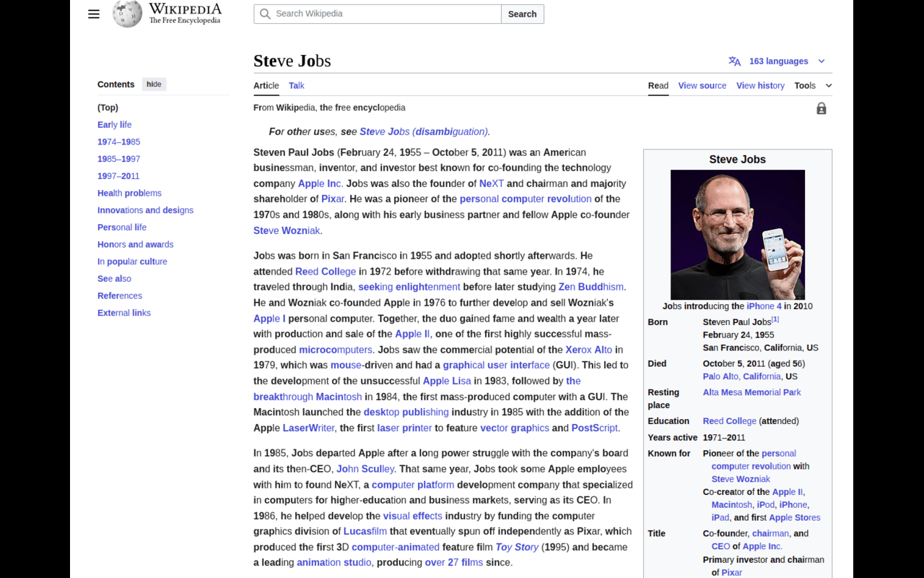Click the magnifying glass search icon
The height and width of the screenshot is (578, 924).
(x=265, y=14)
